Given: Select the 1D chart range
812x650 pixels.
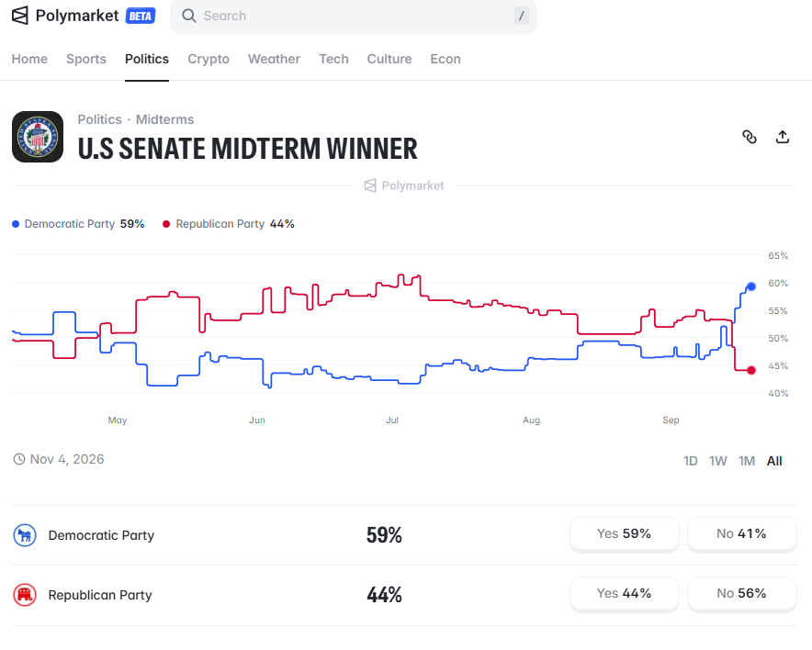Looking at the screenshot, I should click(x=691, y=461).
